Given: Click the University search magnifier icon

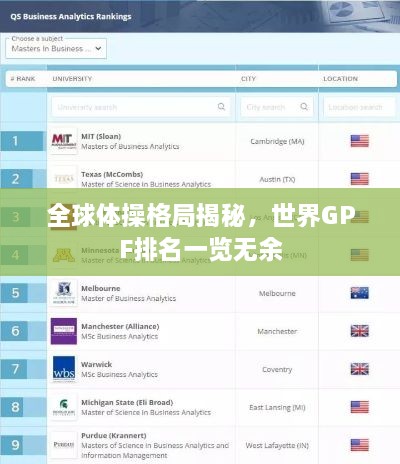Looking at the screenshot, I should [x=221, y=106].
